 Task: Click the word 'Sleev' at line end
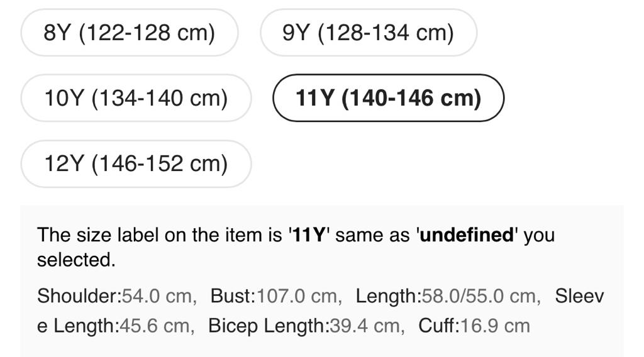(579, 296)
